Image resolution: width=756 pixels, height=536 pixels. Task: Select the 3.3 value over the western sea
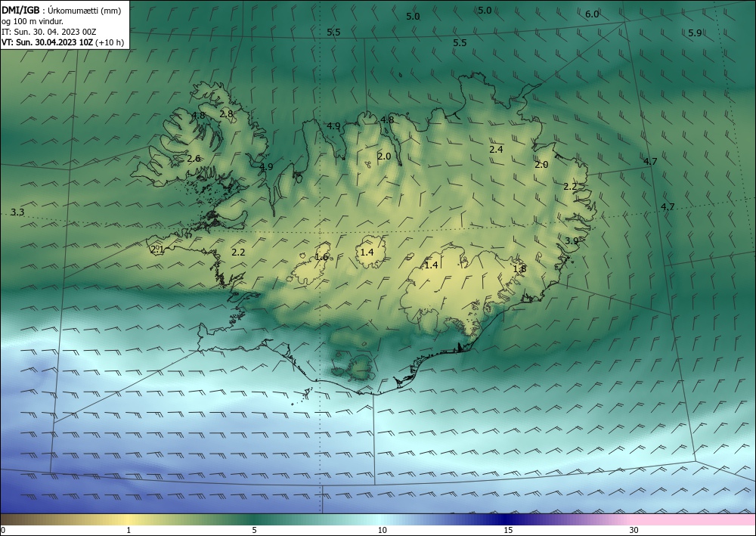click(x=17, y=212)
